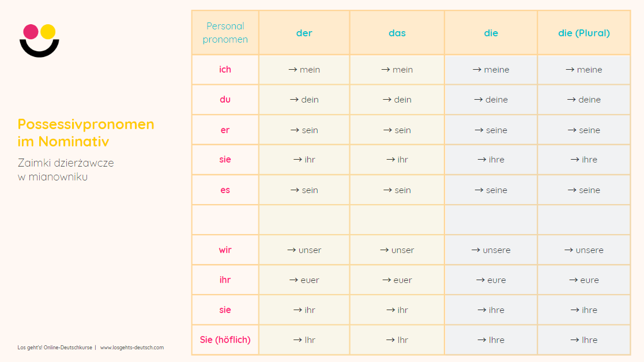Screen dimensions: 644x362
Task: Click the 'Zaimki dzierżawcze w mianowniku' subtitle
Action: point(66,169)
